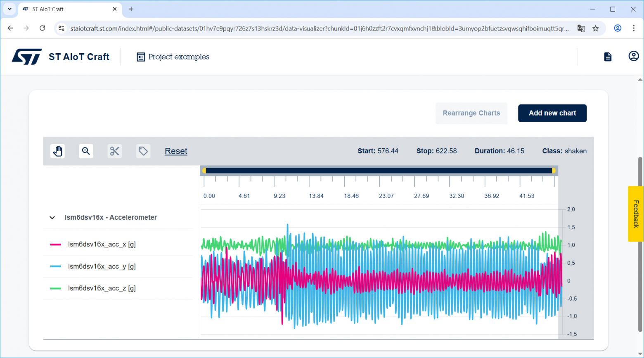The image size is (644, 358).
Task: Collapse the lsm6dsv16x Accelerometer group
Action: click(x=52, y=218)
